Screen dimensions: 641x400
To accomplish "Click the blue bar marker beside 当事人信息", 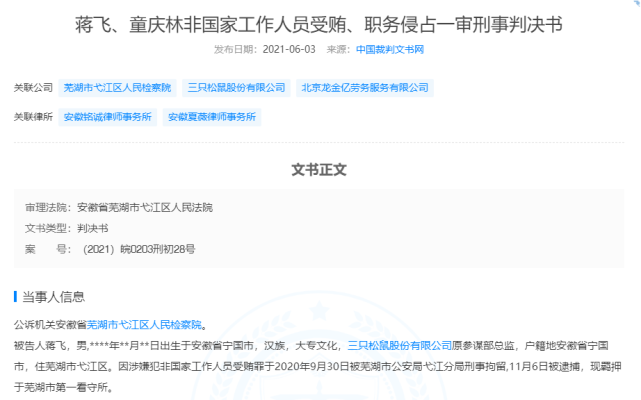I will [15, 297].
